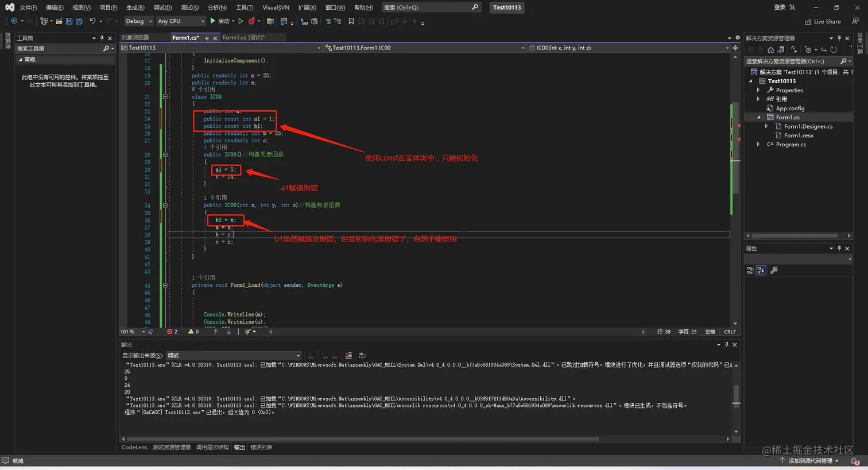Viewport: 868px width, 470px height.
Task: Select App.config in Solution Explorer
Action: pos(790,108)
